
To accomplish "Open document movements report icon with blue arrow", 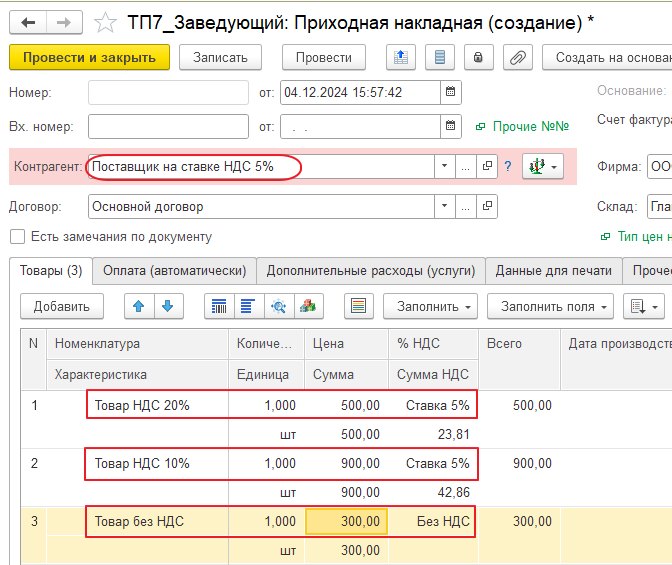I will (x=401, y=57).
